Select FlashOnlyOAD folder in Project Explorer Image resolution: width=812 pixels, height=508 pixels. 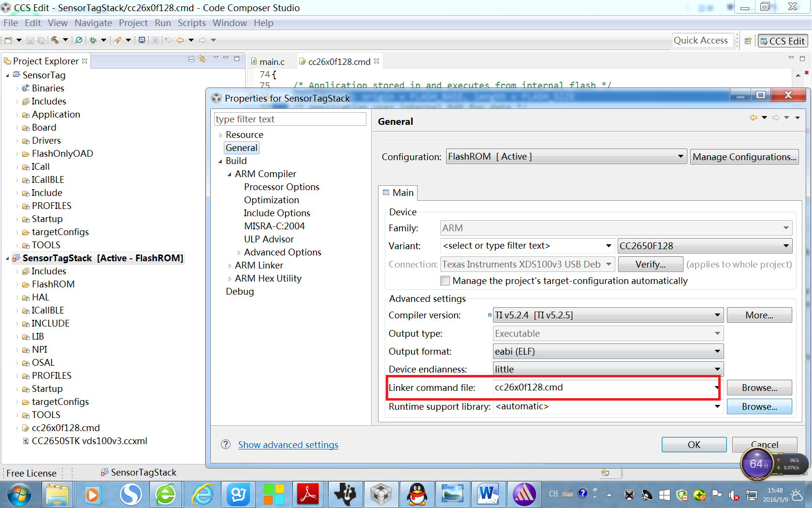(62, 153)
